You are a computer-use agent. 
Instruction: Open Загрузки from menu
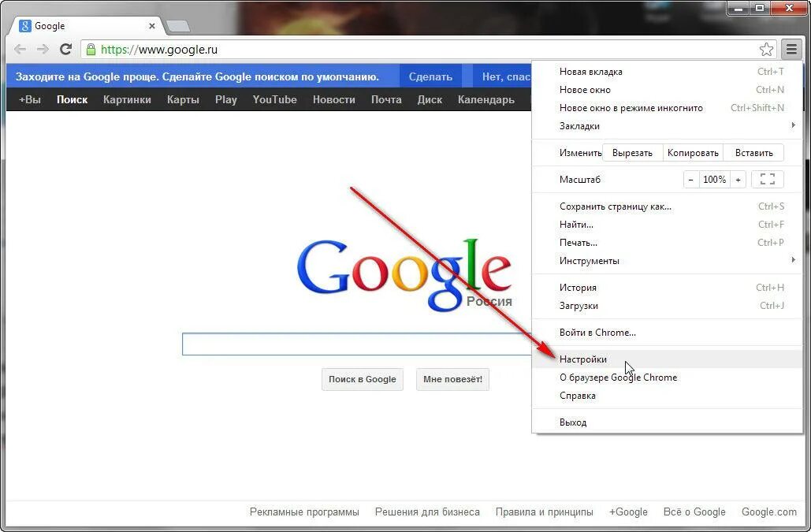668,306
